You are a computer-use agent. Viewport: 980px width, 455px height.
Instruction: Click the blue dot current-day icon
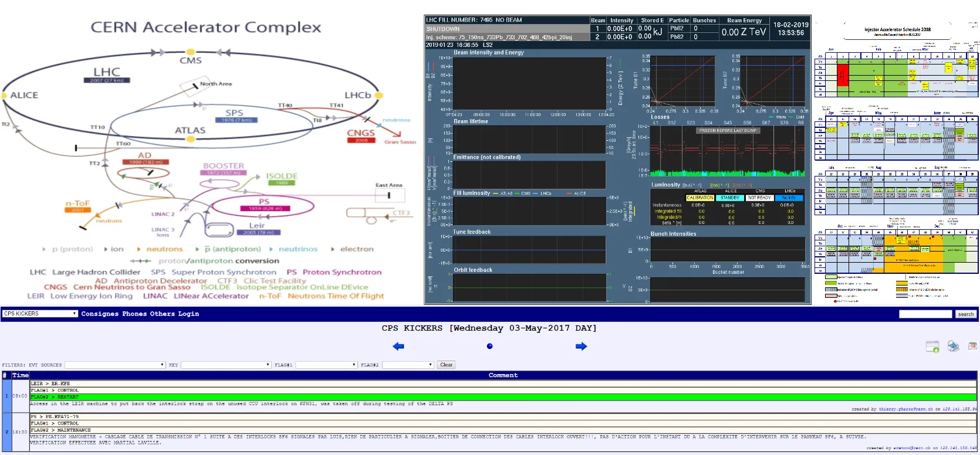tap(489, 347)
